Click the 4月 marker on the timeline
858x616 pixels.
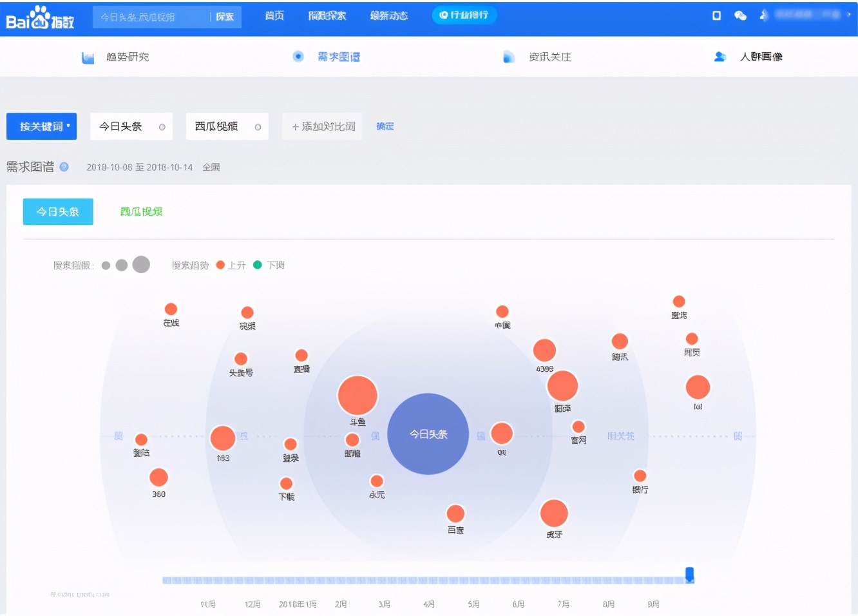pyautogui.click(x=429, y=604)
